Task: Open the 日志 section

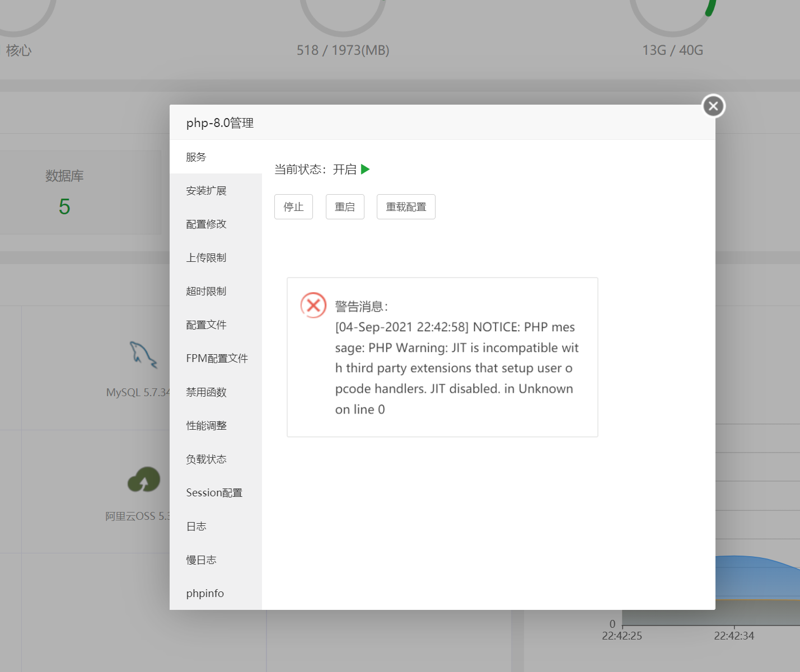Action: tap(216, 526)
